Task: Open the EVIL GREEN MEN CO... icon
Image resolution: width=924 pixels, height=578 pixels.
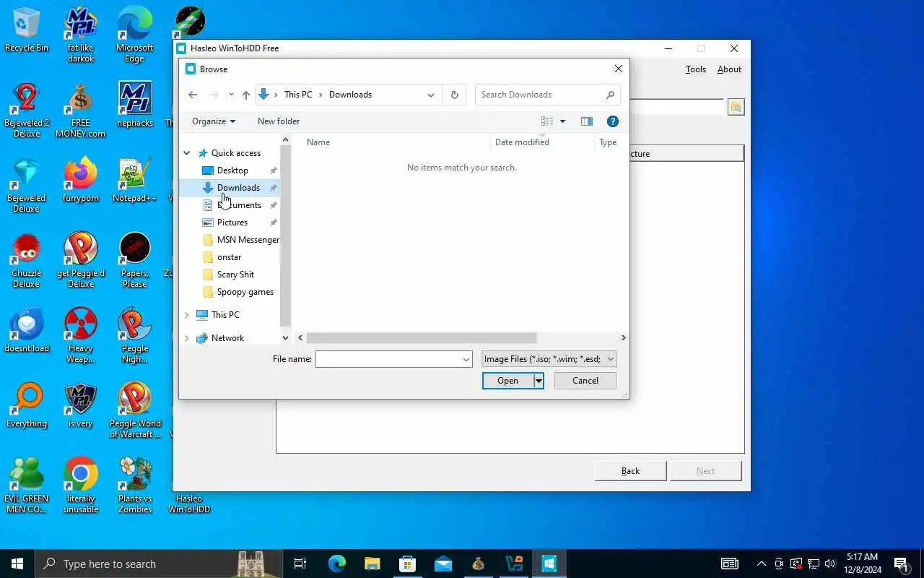Action: click(27, 486)
